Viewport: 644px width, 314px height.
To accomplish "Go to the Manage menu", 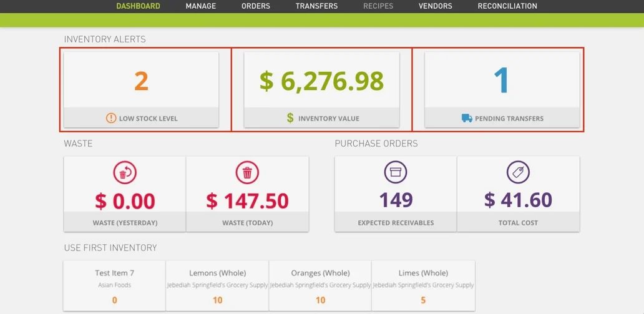I will tap(201, 6).
